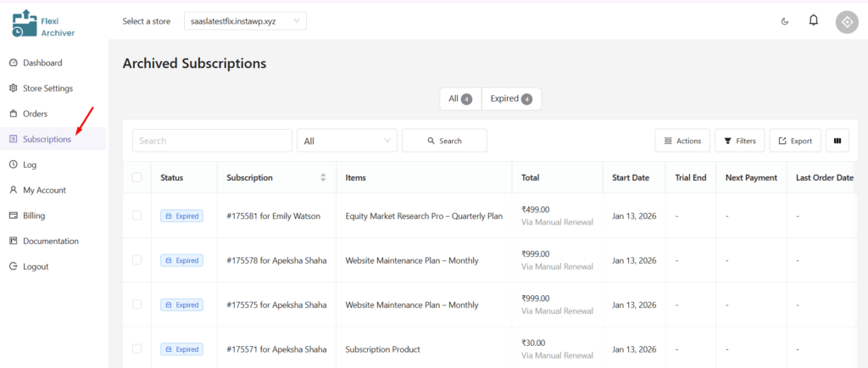
Task: Toggle dark mode moon icon
Action: coord(784,21)
